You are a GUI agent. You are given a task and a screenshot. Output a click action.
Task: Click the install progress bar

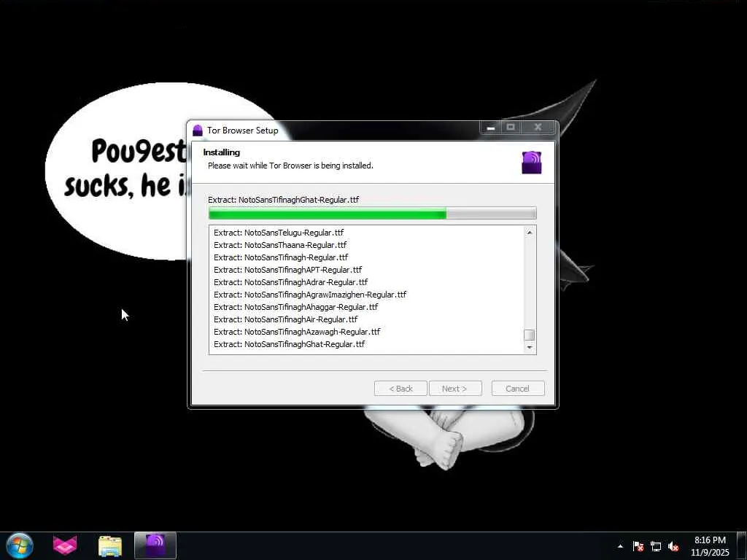click(x=373, y=214)
